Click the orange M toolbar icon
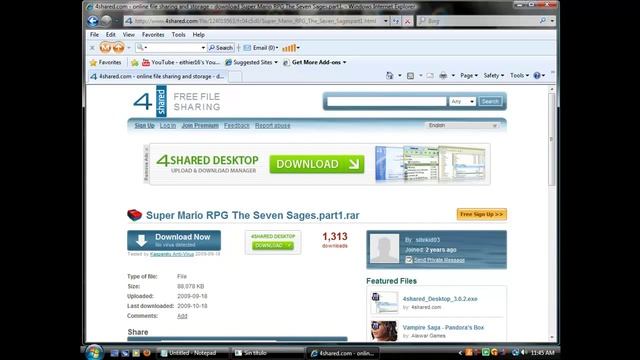 tap(105, 48)
